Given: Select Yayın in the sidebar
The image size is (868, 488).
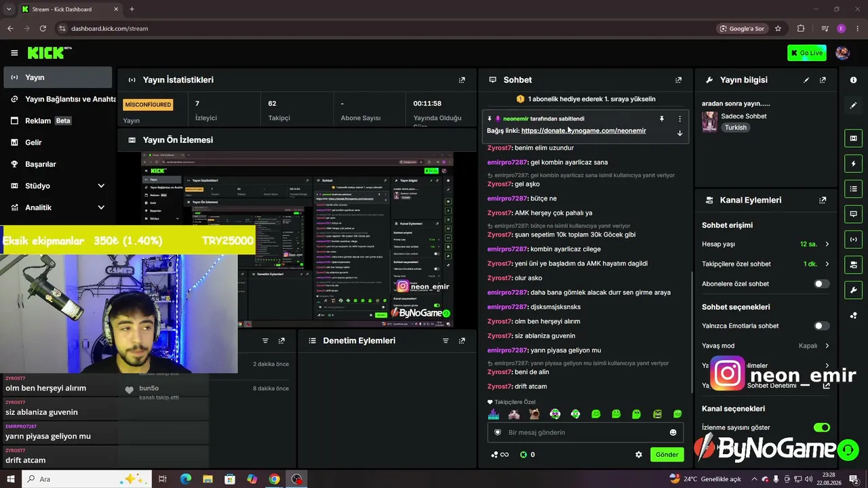Looking at the screenshot, I should [58, 77].
